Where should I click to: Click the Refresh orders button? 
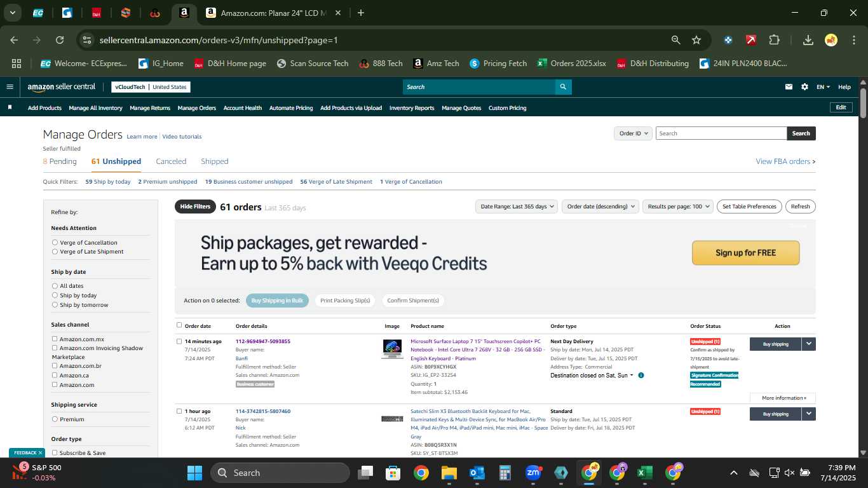pos(800,207)
